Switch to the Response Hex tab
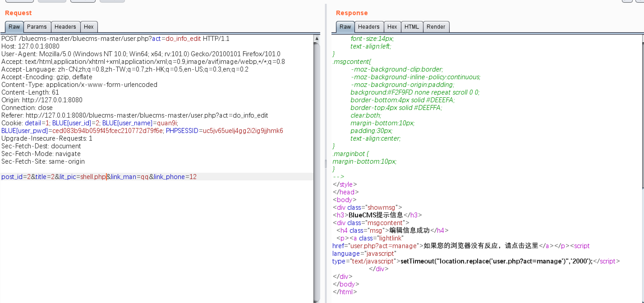Image resolution: width=644 pixels, height=303 pixels. pos(392,27)
